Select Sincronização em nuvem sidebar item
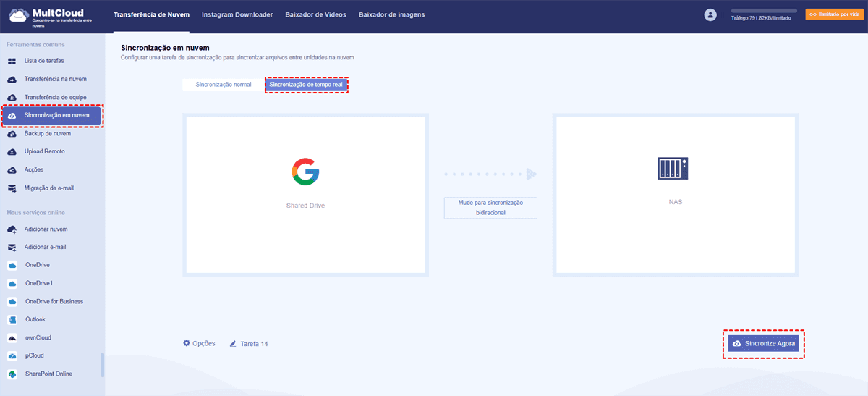 click(x=51, y=115)
